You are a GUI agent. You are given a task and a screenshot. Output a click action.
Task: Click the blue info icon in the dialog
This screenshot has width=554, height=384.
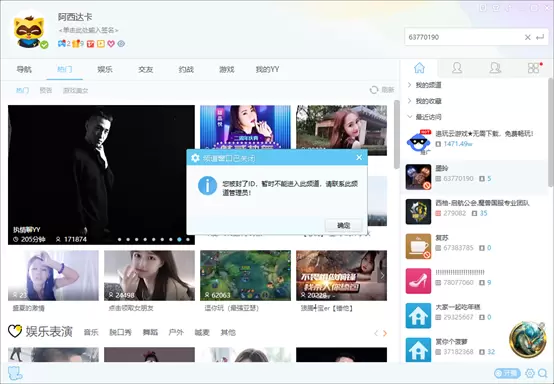click(207, 186)
